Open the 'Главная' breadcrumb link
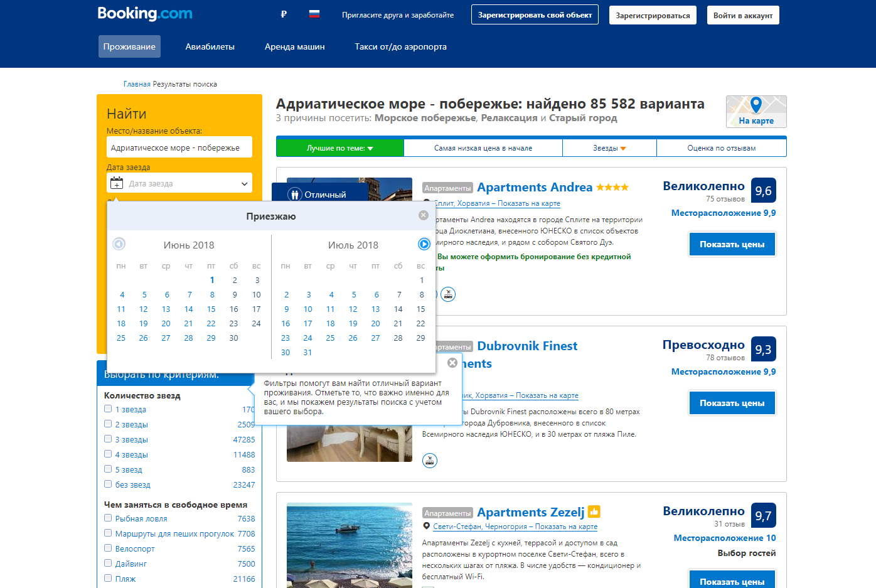Image resolution: width=876 pixels, height=588 pixels. pos(137,84)
